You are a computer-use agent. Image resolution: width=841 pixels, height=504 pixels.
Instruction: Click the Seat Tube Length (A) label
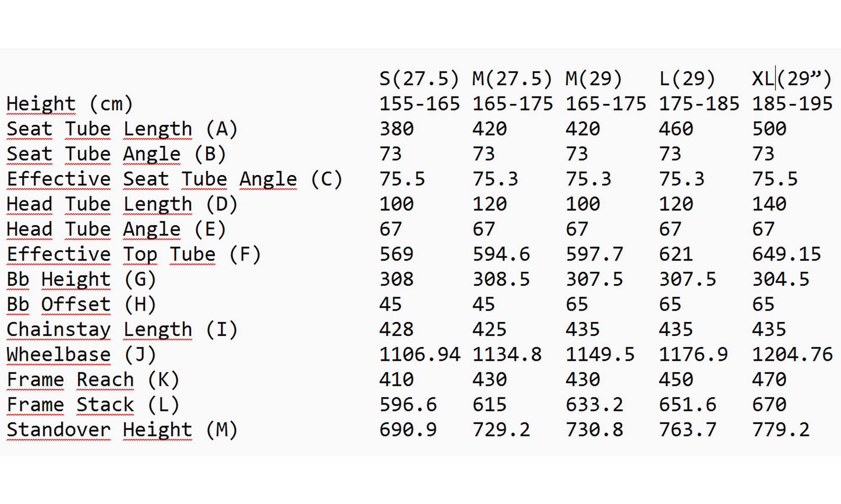(x=122, y=129)
